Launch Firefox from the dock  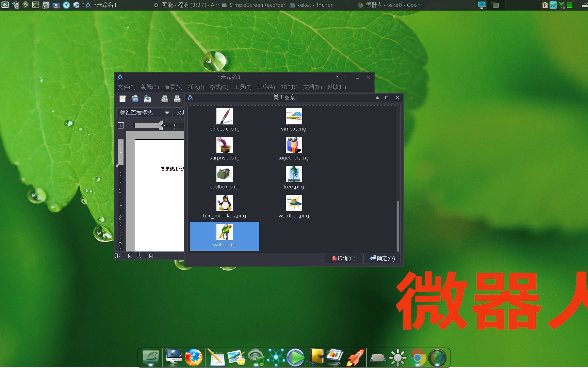click(x=194, y=357)
